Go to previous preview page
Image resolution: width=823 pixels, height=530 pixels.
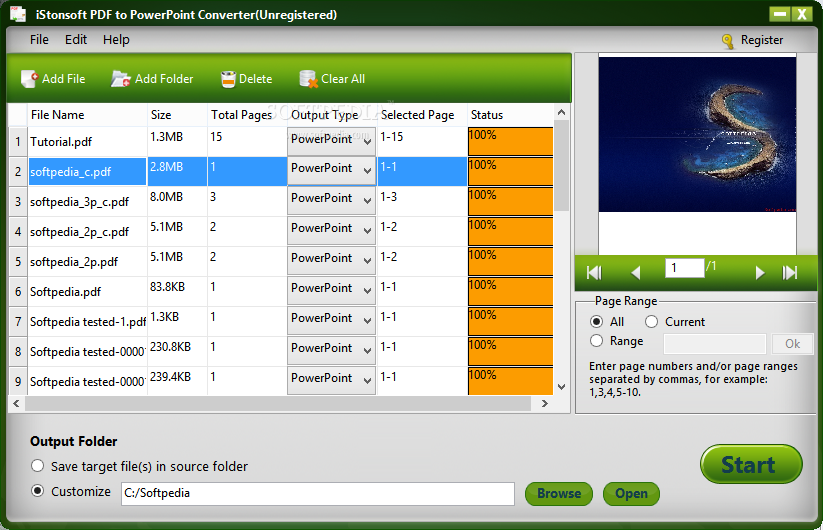click(x=636, y=272)
